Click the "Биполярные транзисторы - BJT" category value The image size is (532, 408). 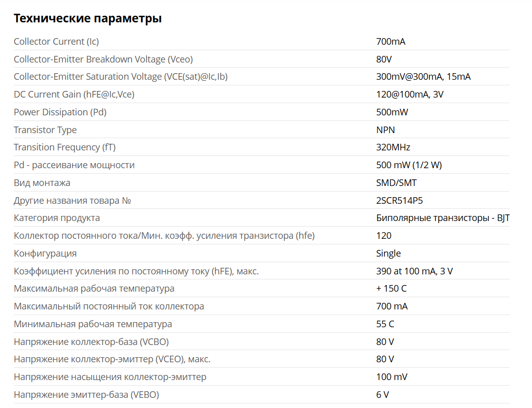click(443, 218)
